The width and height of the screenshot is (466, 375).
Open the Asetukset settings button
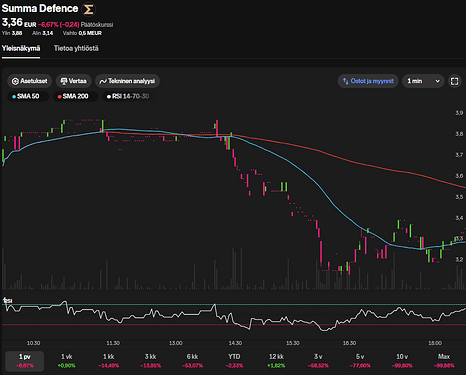(30, 81)
